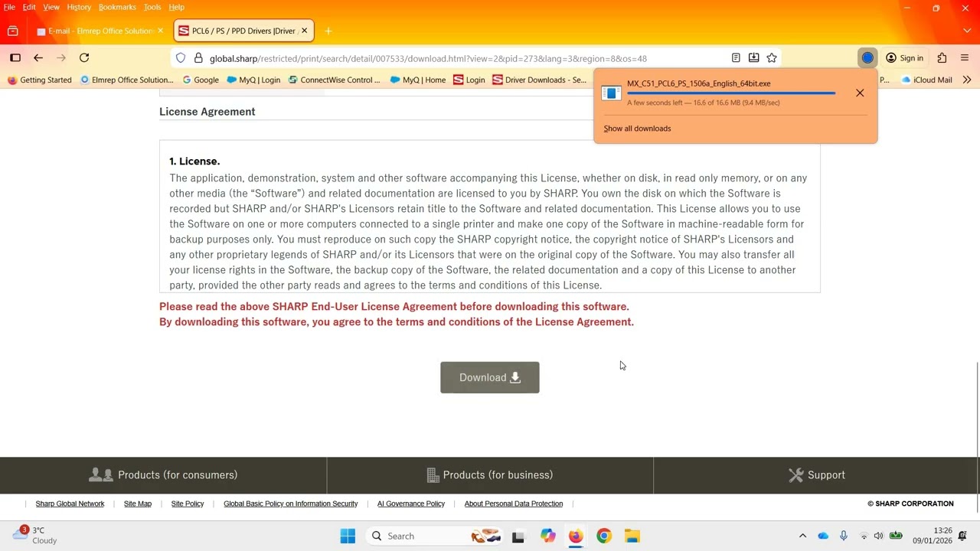980x551 pixels.
Task: Open the downloads panel button
Action: (x=867, y=58)
